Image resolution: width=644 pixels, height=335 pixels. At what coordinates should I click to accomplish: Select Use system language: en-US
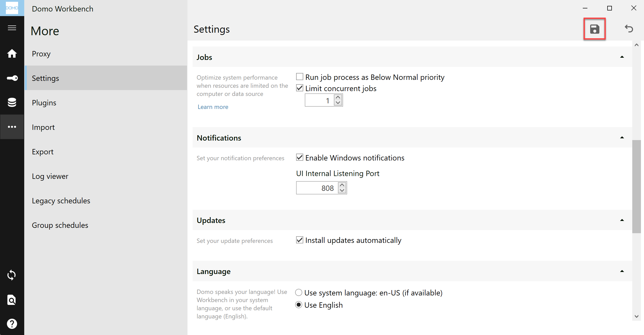298,292
